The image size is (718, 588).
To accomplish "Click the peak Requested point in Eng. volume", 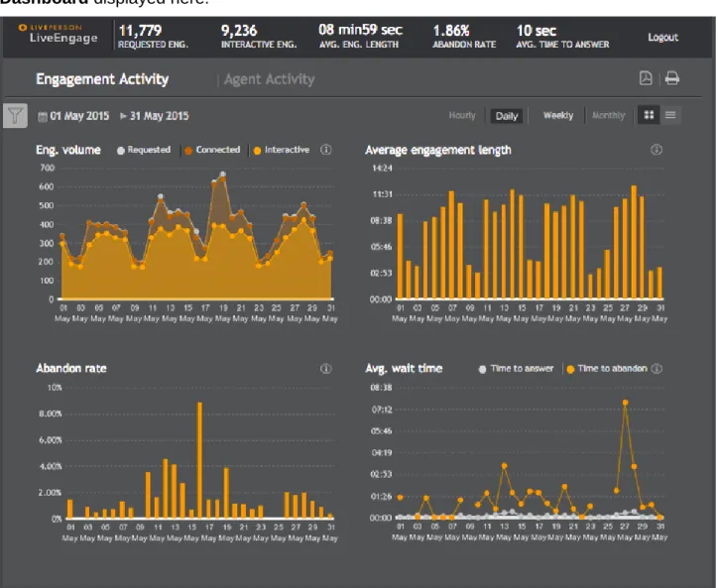I will 222,174.
